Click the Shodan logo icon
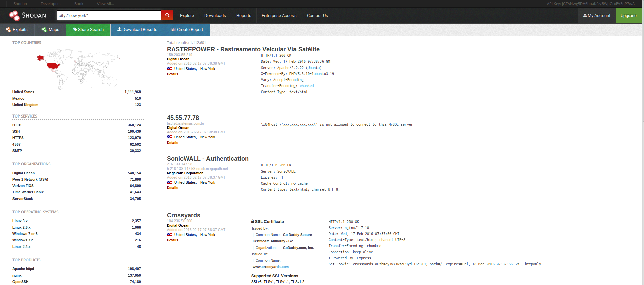Image resolution: width=644 pixels, height=285 pixels. coord(15,16)
